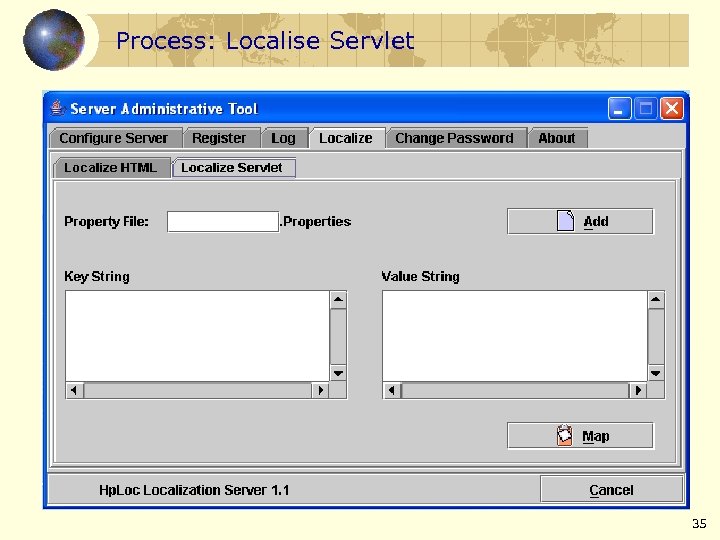This screenshot has width=720, height=540.
Task: Click the Map button
Action: click(580, 435)
